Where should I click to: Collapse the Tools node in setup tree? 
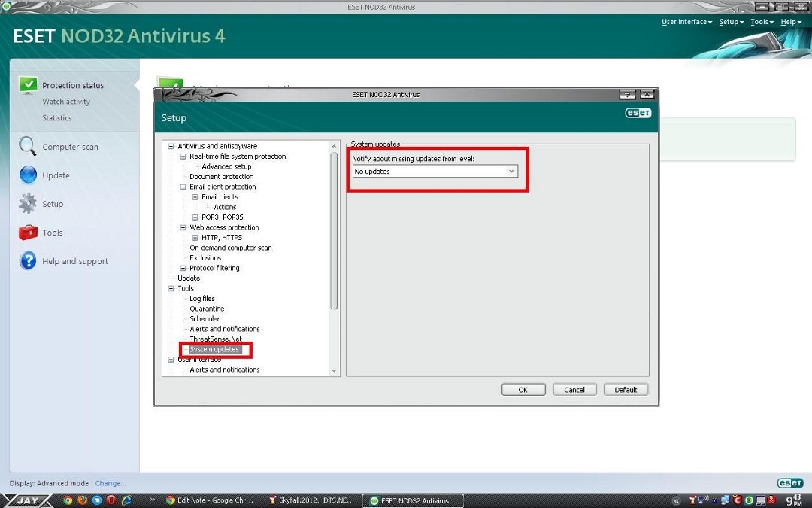click(x=171, y=288)
